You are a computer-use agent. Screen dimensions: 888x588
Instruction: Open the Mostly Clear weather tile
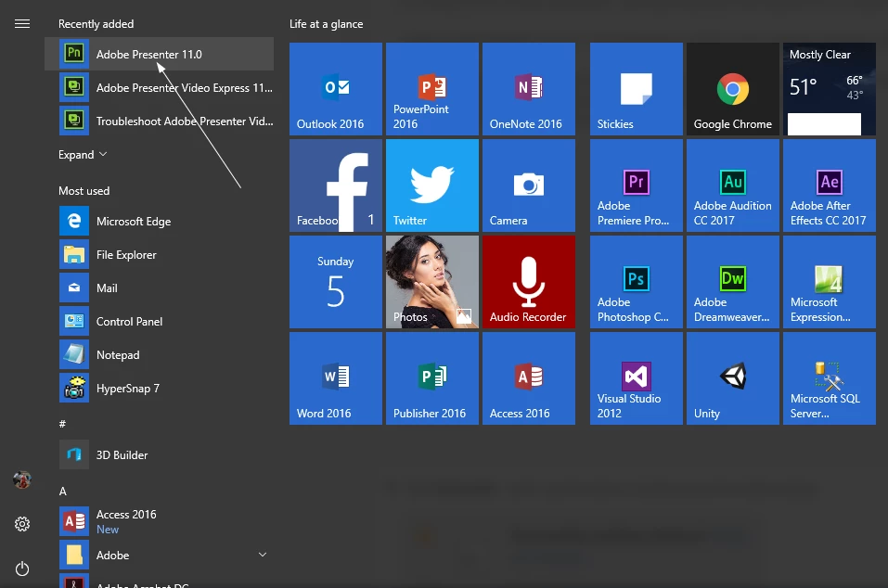pos(830,89)
